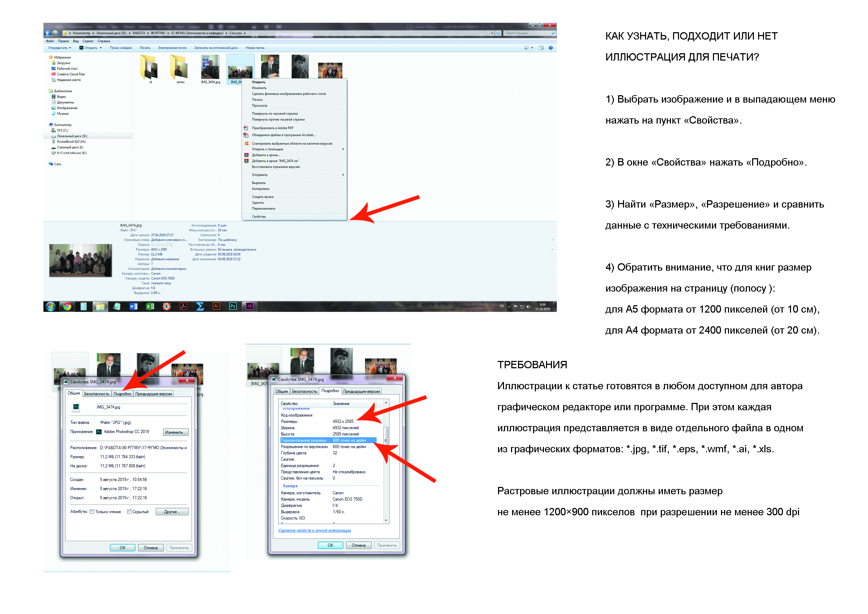
Task: Click the breadcrumb arrow after РАБОТА
Action: [148, 33]
